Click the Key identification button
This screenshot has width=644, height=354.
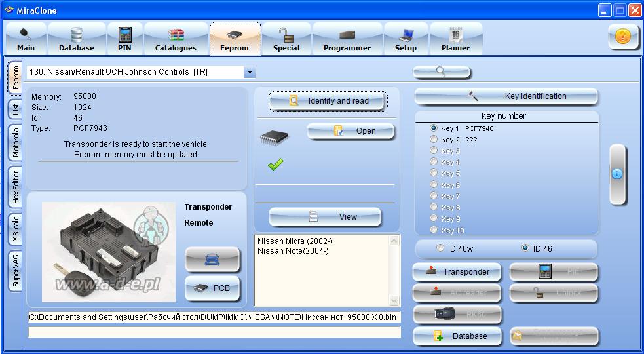tap(506, 96)
